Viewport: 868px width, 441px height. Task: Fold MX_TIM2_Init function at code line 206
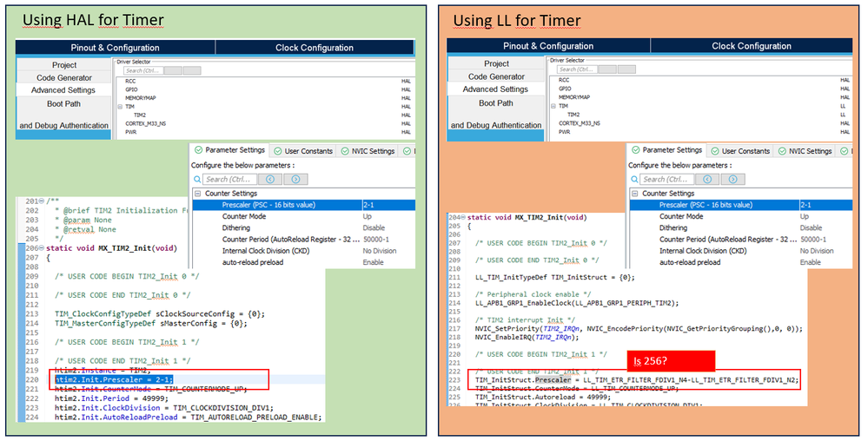42,248
